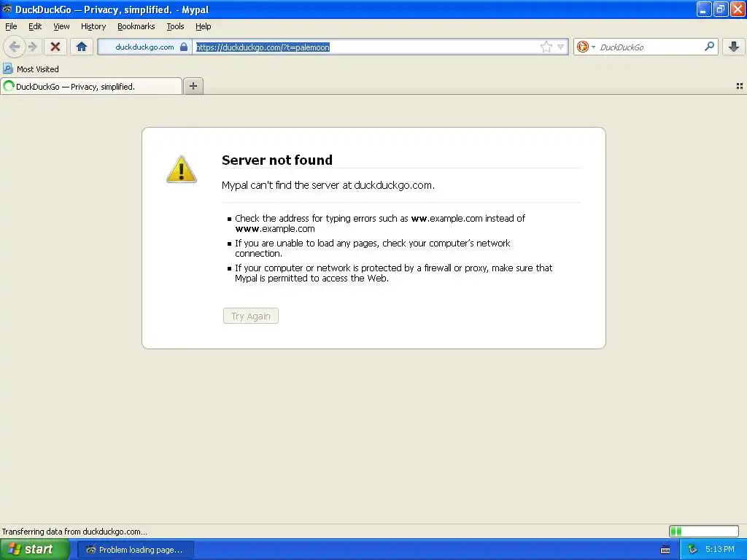This screenshot has width=747, height=560.
Task: Click the padlock site identity icon
Action: coord(184,47)
